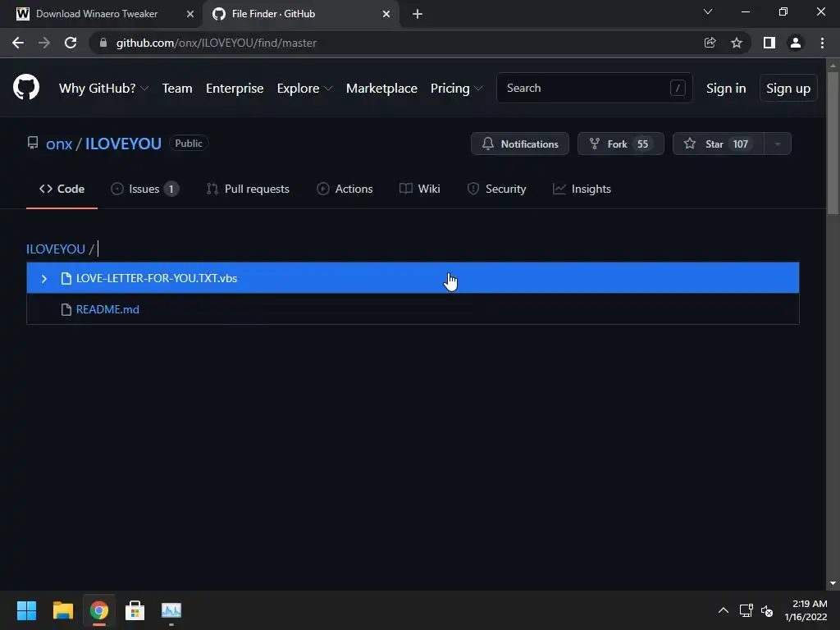
Task: Go to Enterprise page
Action: click(235, 89)
